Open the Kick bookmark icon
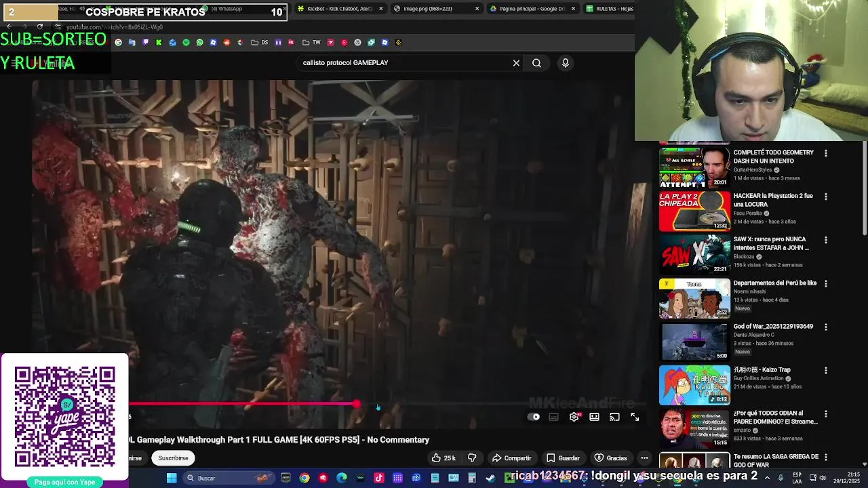This screenshot has width=868, height=488. tap(159, 43)
